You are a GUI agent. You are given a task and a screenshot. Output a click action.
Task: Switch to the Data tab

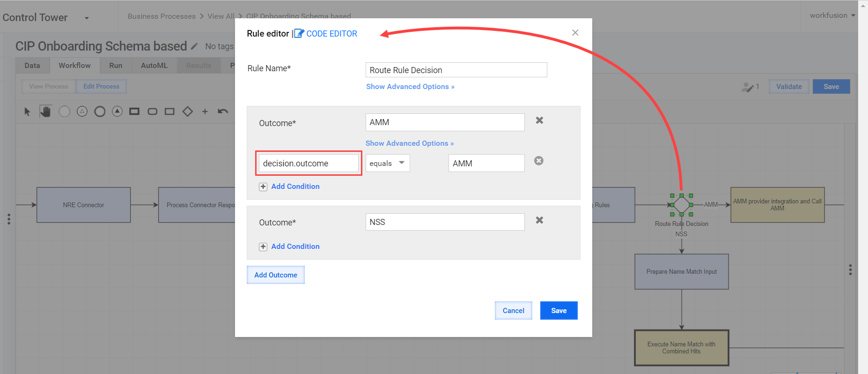(x=32, y=66)
